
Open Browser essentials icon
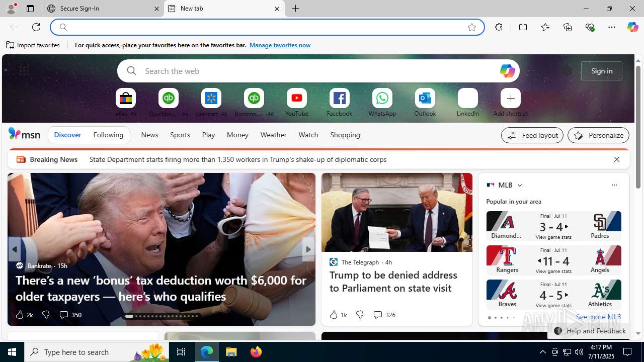tap(590, 27)
